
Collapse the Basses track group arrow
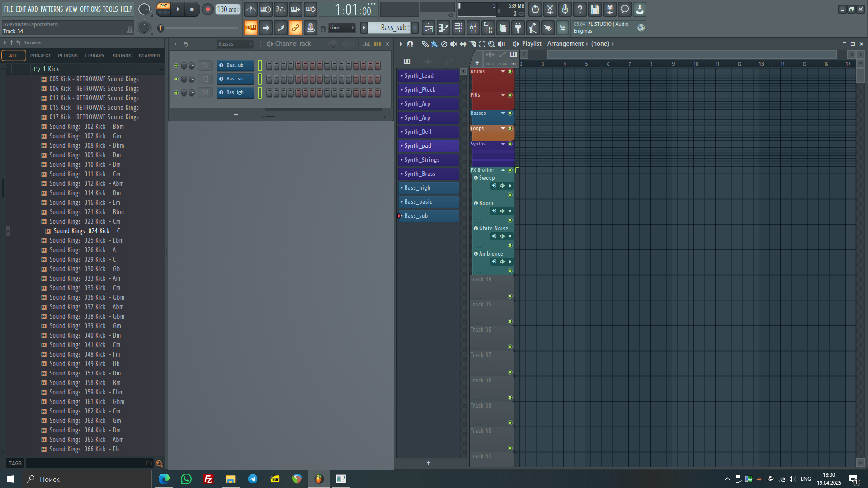click(503, 113)
